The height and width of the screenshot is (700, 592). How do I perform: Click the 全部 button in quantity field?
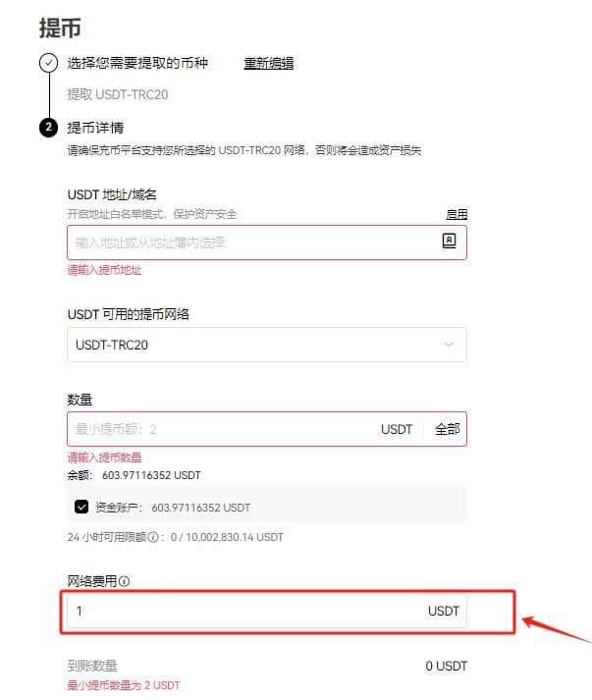[x=447, y=429]
